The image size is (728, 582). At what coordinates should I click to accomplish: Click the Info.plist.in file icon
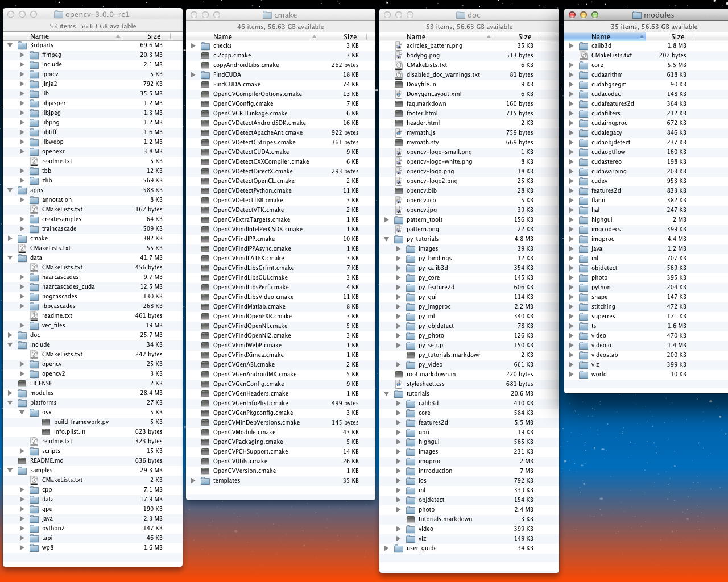[46, 432]
